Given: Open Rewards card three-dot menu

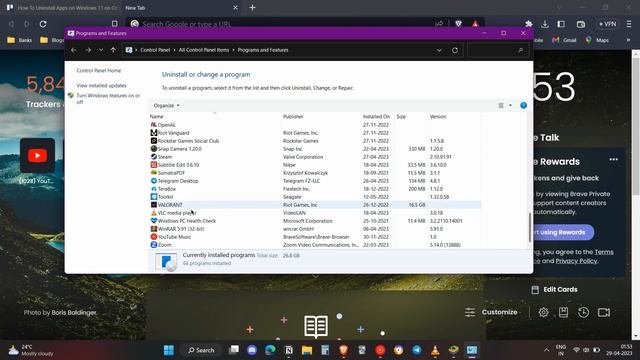Looking at the screenshot, I should coord(613,160).
